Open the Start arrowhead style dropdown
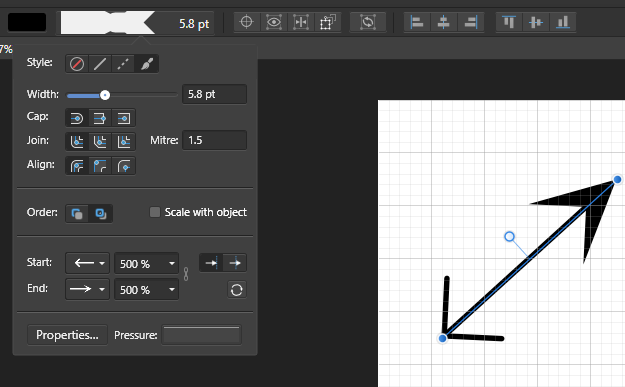The image size is (625, 387). coord(87,263)
